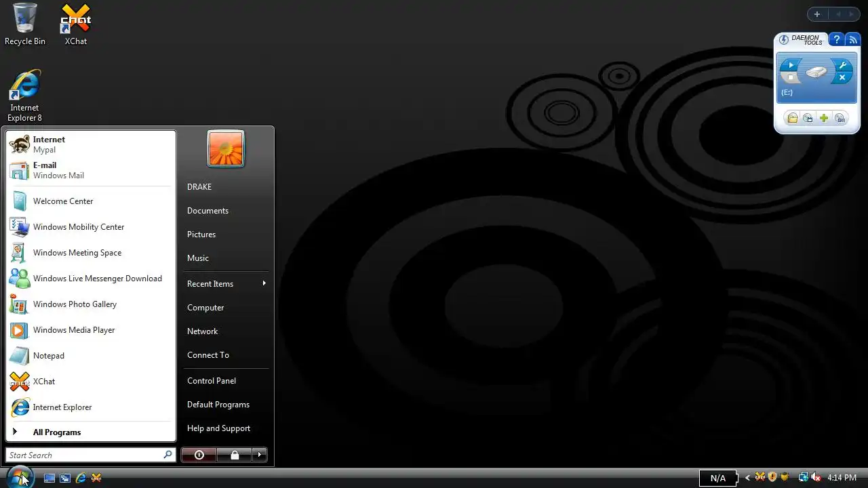Viewport: 868px width, 488px height.
Task: Click the Start orb button
Action: (x=19, y=477)
